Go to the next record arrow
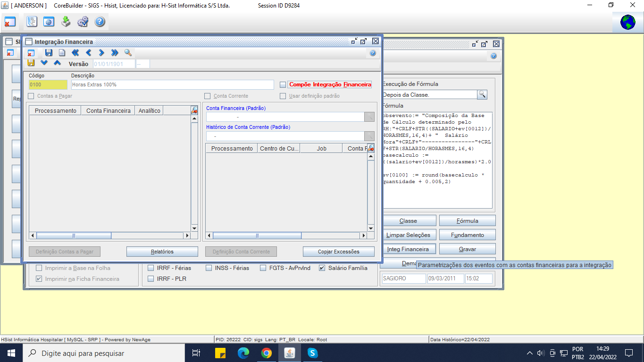This screenshot has width=644, height=362. pos(101,53)
